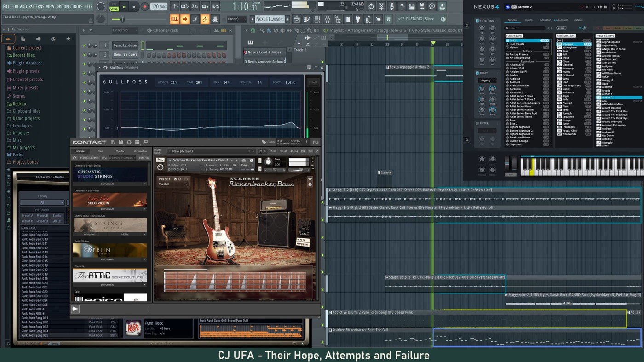This screenshot has width=644, height=362.
Task: Switch to the Nexus modulation tab
Action: tap(545, 20)
